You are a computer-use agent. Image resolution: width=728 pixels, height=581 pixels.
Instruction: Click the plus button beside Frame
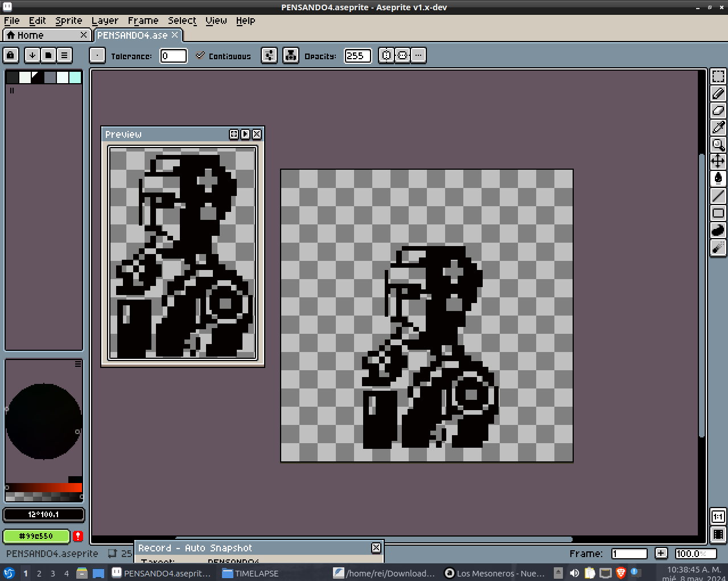point(661,554)
